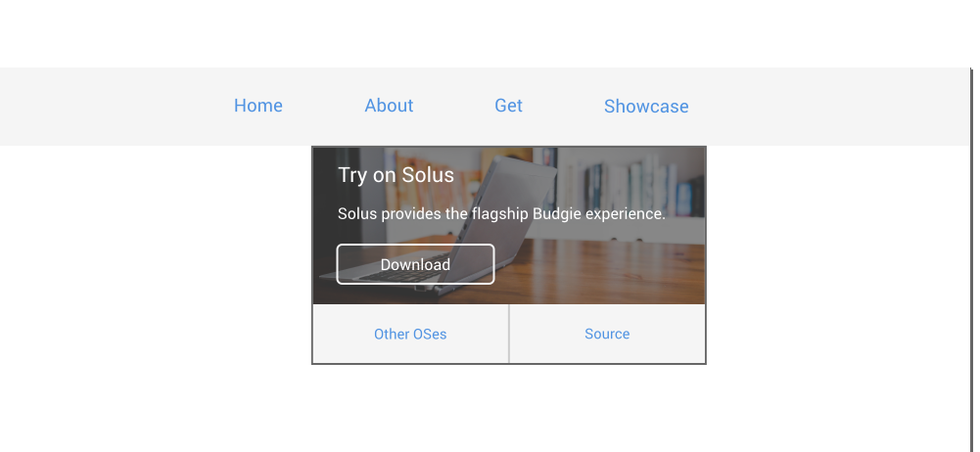The height and width of the screenshot is (452, 980).
Task: Click the divider between Other OSes and Source
Action: click(x=509, y=334)
